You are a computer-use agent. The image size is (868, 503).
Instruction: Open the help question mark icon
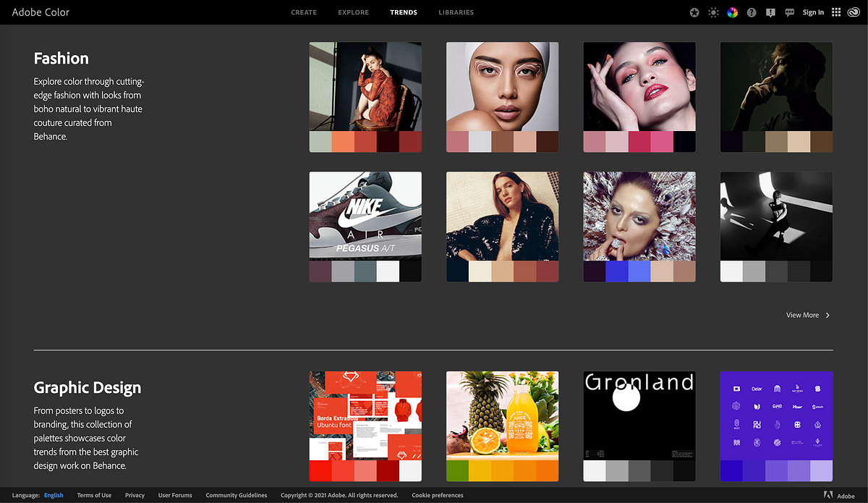coord(752,12)
